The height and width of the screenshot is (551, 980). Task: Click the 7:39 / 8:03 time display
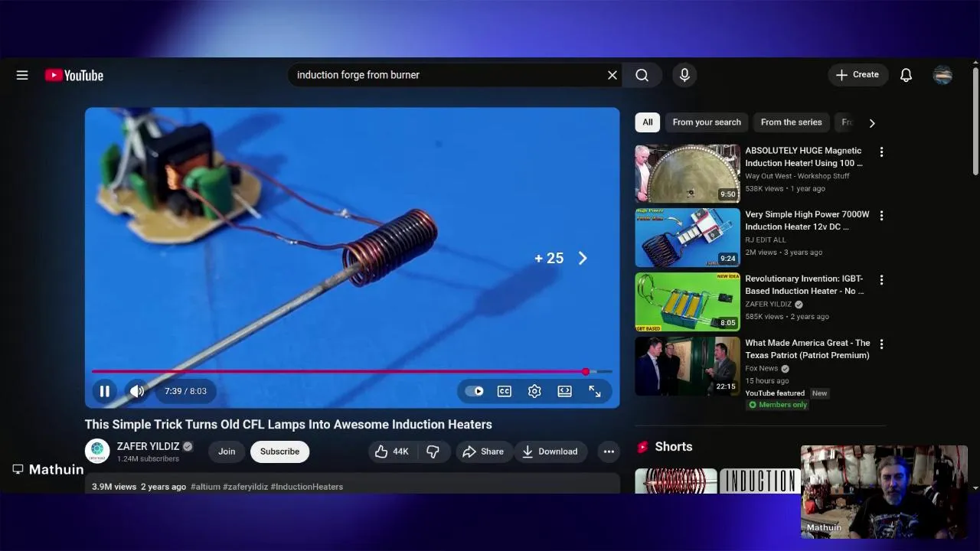185,391
